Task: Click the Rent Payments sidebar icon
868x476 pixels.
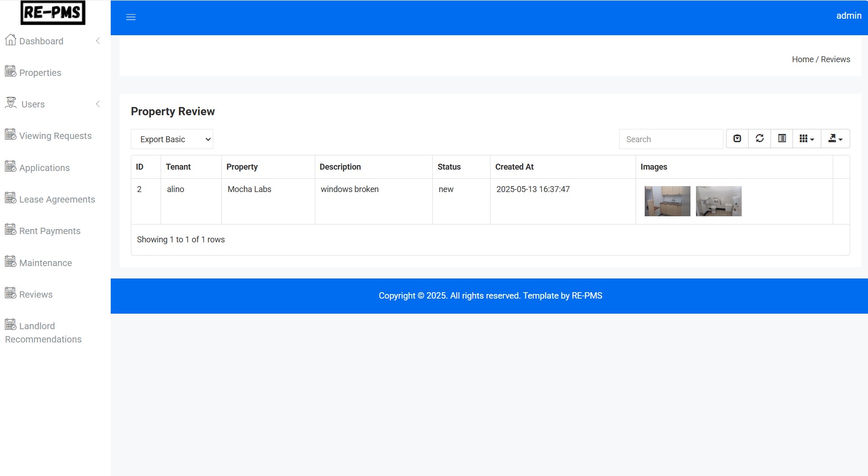Action: coord(11,230)
